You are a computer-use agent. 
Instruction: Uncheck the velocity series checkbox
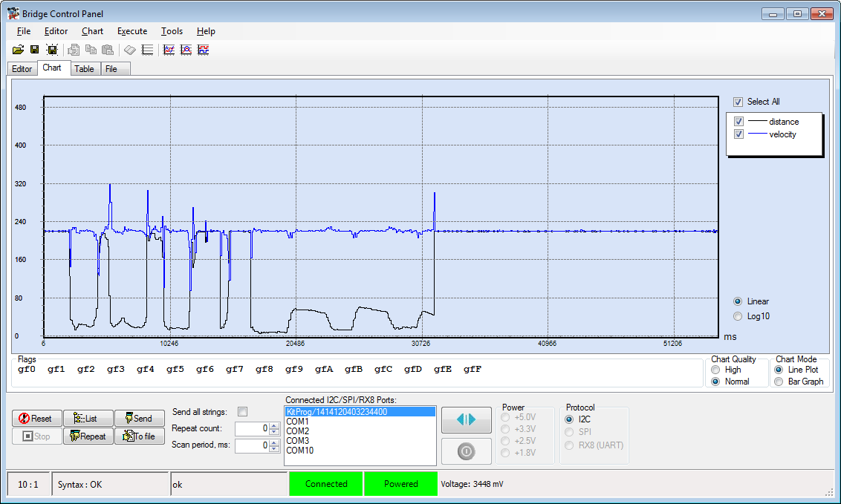(x=738, y=134)
